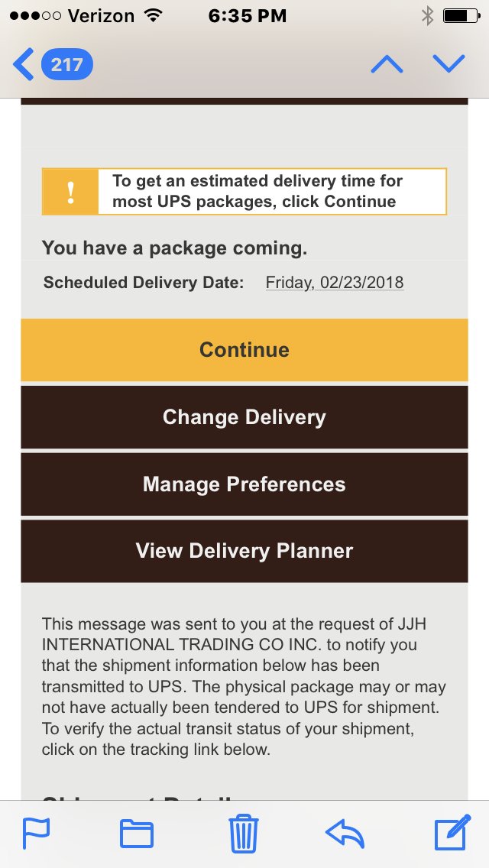
Task: Tap the yellow Continue button
Action: tap(244, 350)
